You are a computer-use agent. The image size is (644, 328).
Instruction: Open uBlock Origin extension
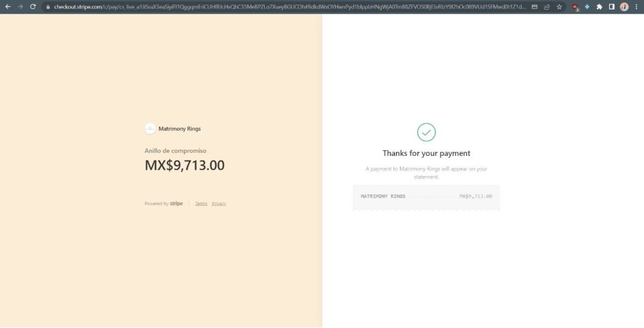click(575, 7)
